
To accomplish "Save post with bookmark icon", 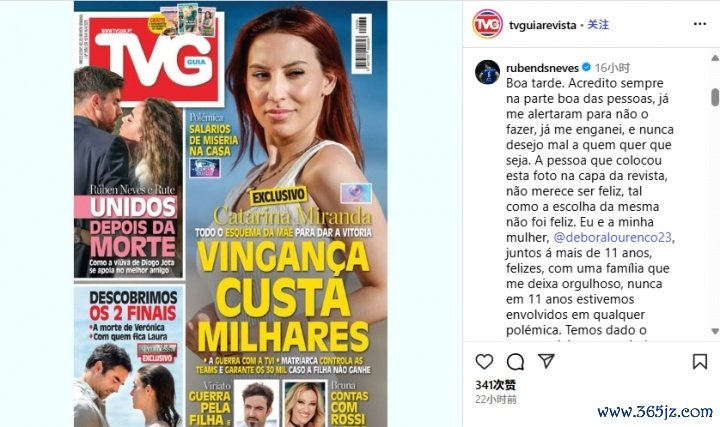I will click(700, 362).
